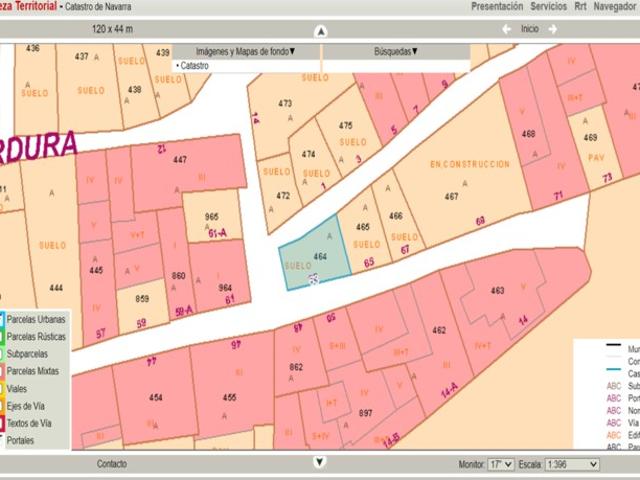Open the Imágenes y Mapas de fondo dropdown
Screen dimensions: 640x480
(x=245, y=50)
